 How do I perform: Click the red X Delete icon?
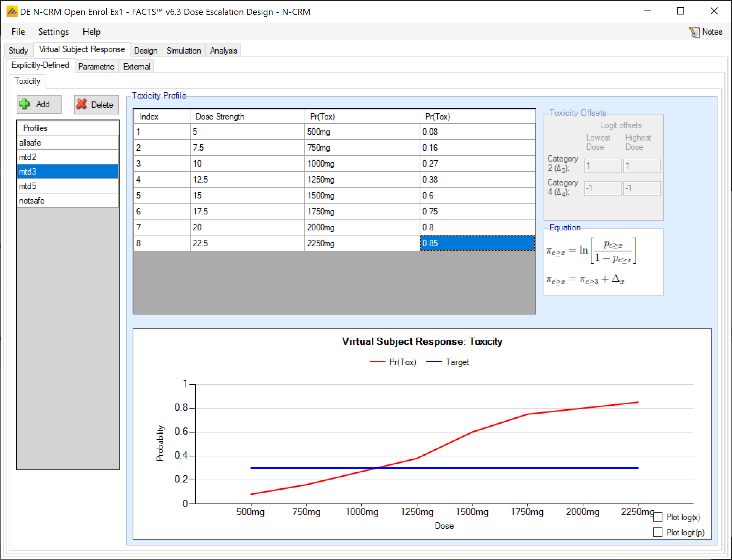[82, 104]
